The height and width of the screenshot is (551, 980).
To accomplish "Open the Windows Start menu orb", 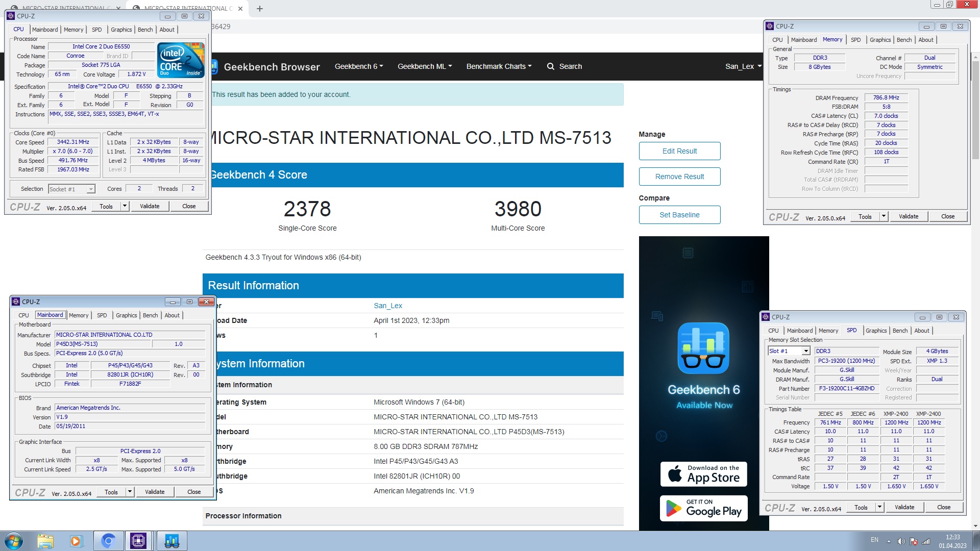I will [x=14, y=541].
